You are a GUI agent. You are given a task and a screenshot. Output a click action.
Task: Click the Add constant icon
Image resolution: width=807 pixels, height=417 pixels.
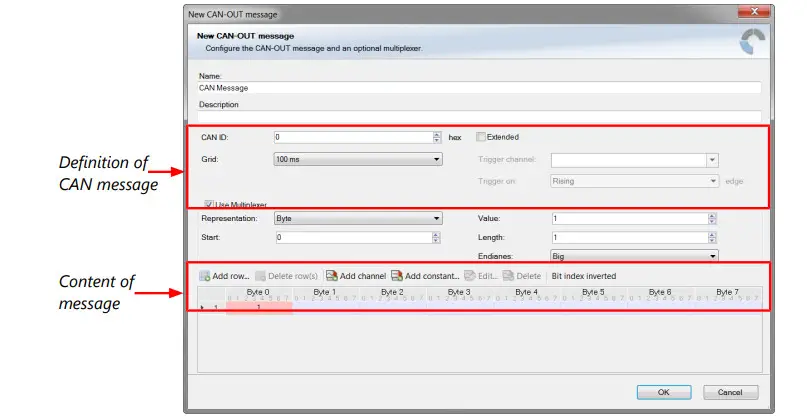397,276
